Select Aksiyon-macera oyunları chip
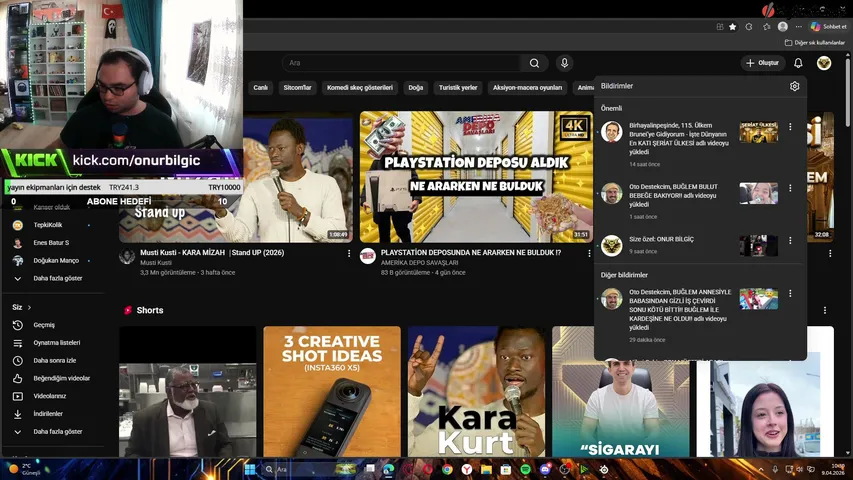 527,88
